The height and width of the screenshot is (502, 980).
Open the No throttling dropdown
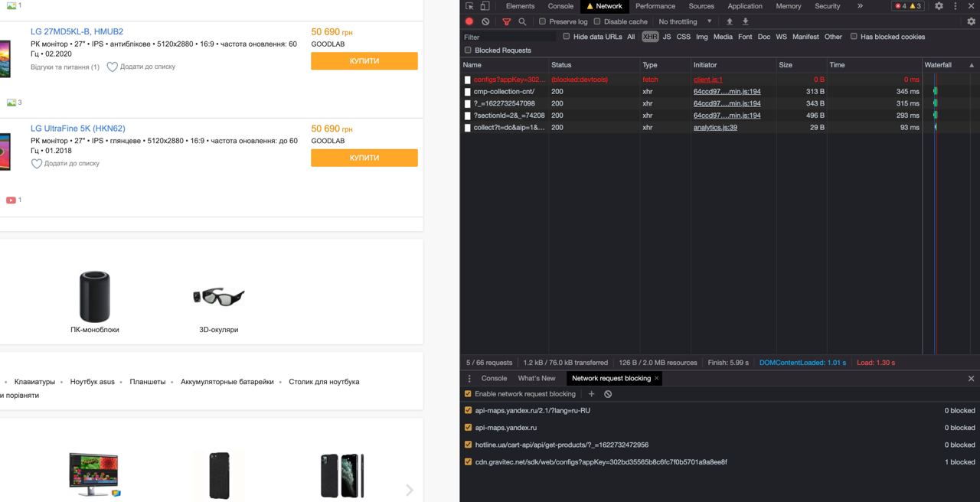pos(685,21)
